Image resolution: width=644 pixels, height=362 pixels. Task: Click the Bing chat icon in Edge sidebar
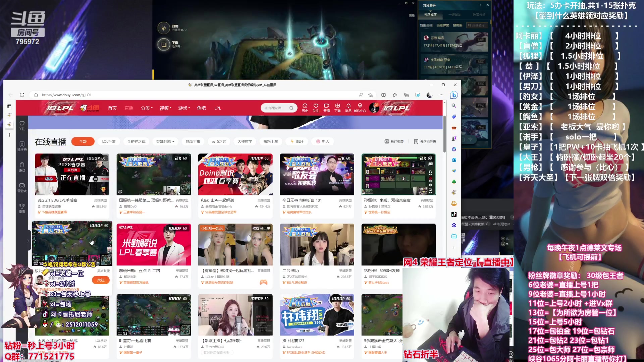[454, 95]
